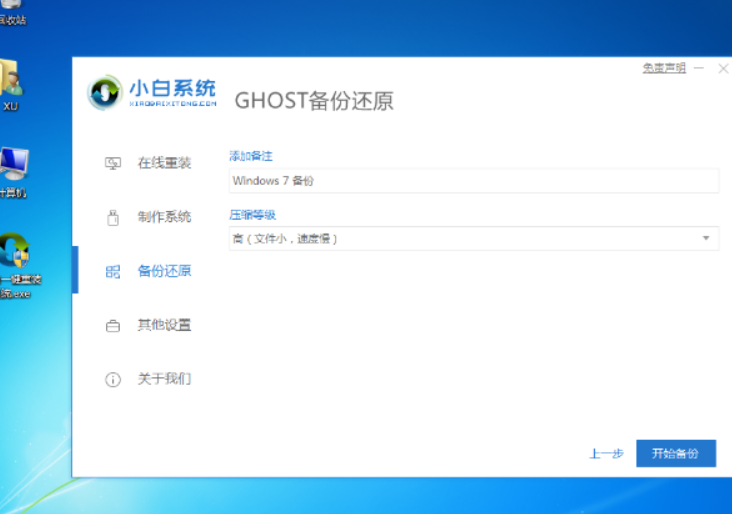The width and height of the screenshot is (732, 514).
Task: Select the XU user folder desktop icon
Action: point(11,80)
